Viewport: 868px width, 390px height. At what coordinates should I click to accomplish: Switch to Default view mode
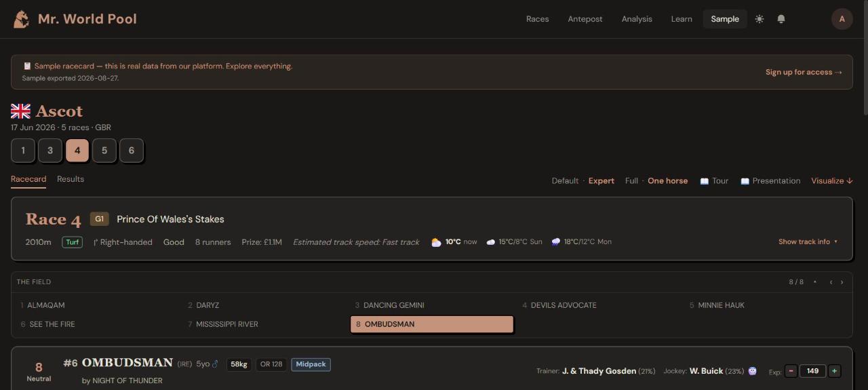click(x=565, y=181)
